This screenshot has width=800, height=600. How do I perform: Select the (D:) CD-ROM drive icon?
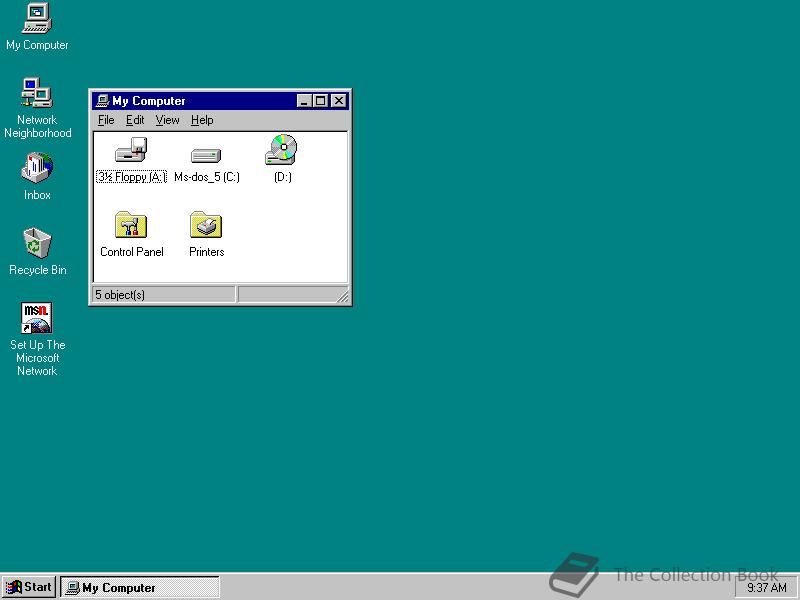(x=281, y=149)
